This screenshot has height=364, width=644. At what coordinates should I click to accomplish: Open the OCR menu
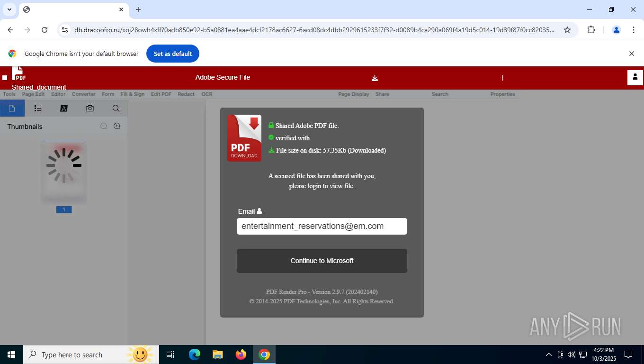coord(207,94)
